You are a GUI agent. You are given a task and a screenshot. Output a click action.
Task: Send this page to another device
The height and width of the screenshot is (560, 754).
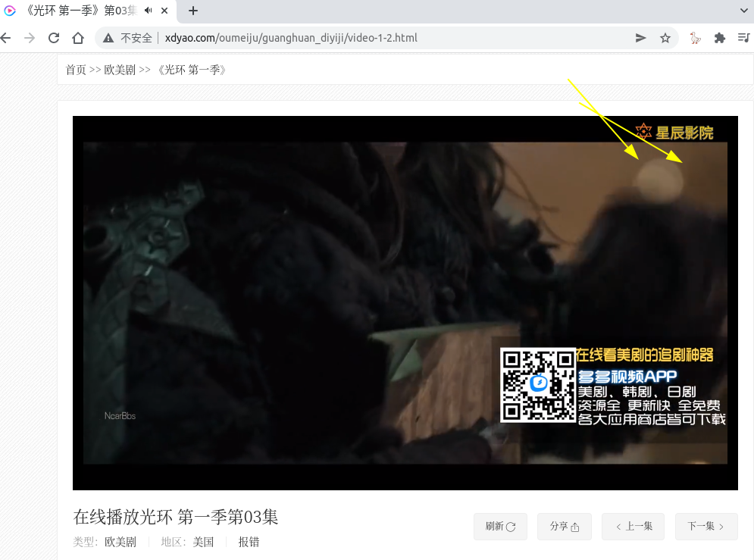(640, 37)
